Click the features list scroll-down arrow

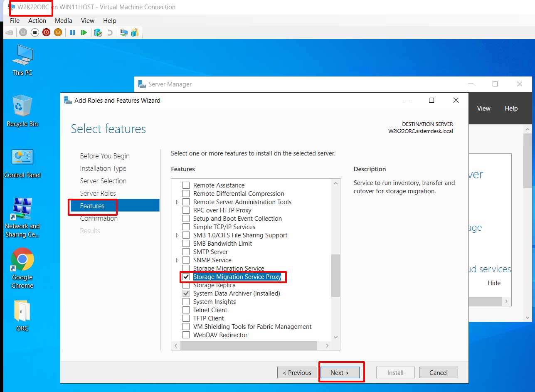tap(335, 337)
